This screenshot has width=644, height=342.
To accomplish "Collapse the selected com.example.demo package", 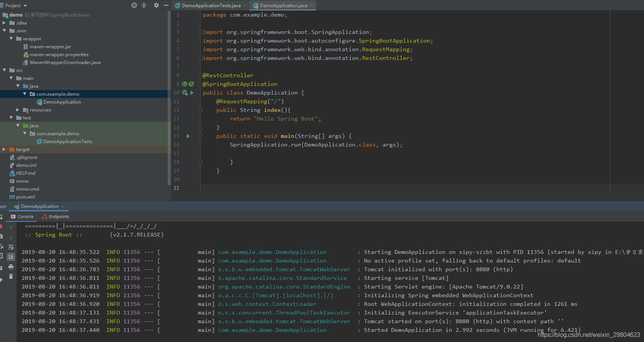I will pos(24,94).
